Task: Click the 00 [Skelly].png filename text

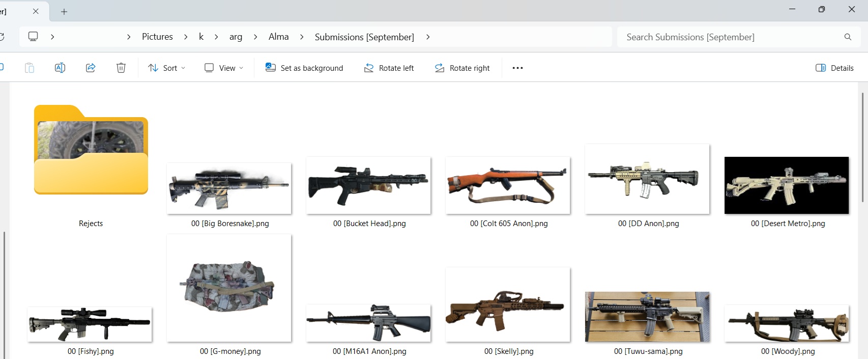Action: (x=509, y=351)
